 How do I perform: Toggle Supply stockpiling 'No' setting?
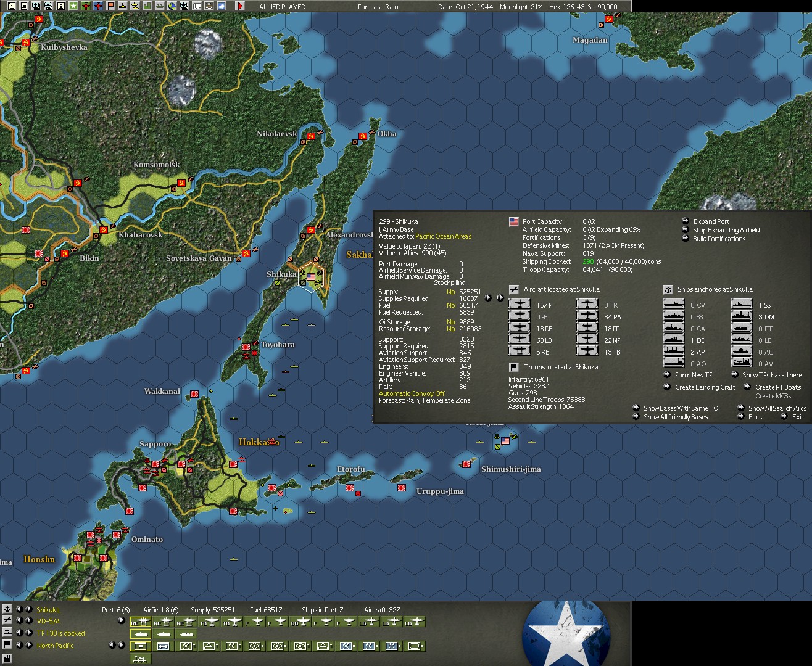450,292
